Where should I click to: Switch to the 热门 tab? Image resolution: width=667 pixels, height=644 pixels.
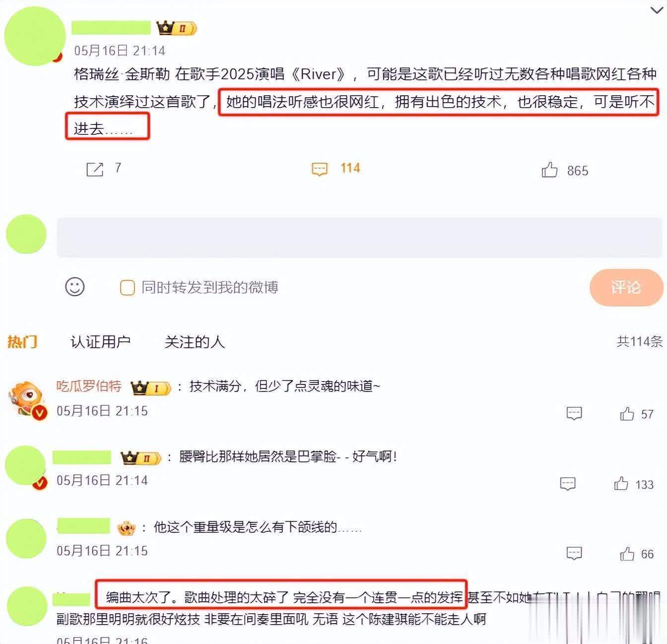tap(22, 342)
